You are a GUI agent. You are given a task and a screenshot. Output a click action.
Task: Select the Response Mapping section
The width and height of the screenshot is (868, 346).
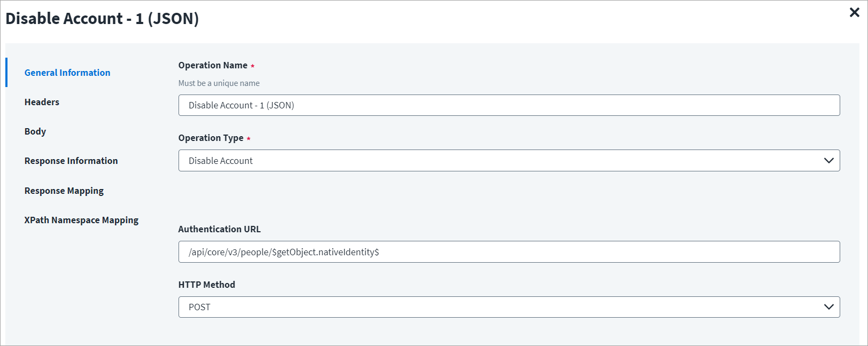(64, 191)
